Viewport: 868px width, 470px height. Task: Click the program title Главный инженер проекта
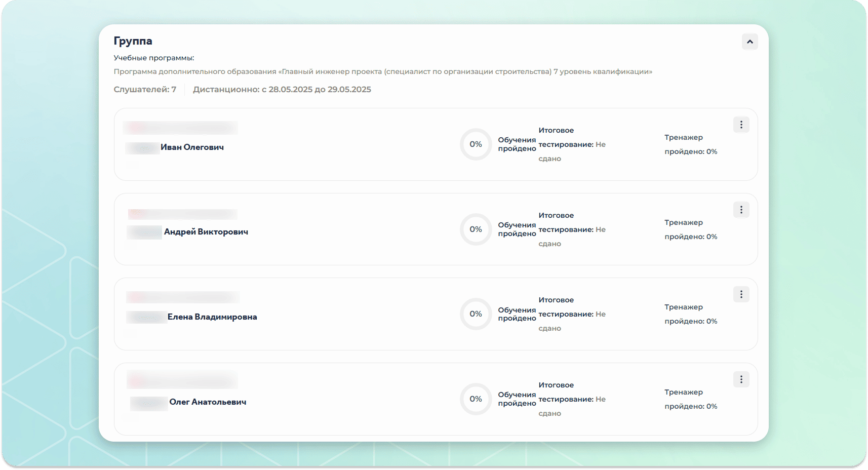tap(383, 72)
